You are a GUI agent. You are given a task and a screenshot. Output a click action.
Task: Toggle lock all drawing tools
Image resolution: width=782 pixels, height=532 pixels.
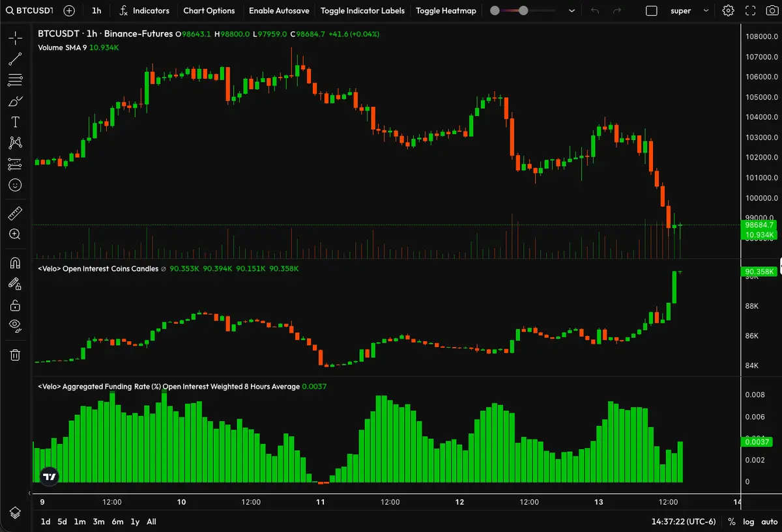pos(15,305)
